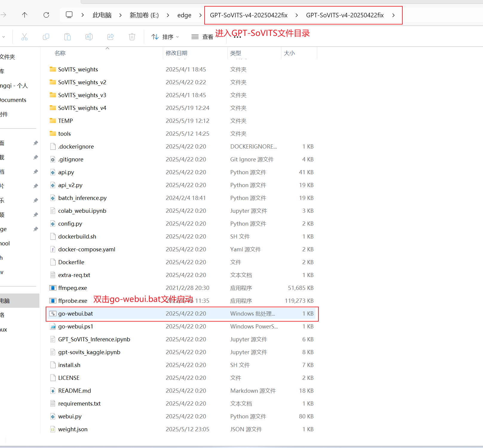Select the TEMP folder
Screen dimensions: 483x448
[x=65, y=121]
